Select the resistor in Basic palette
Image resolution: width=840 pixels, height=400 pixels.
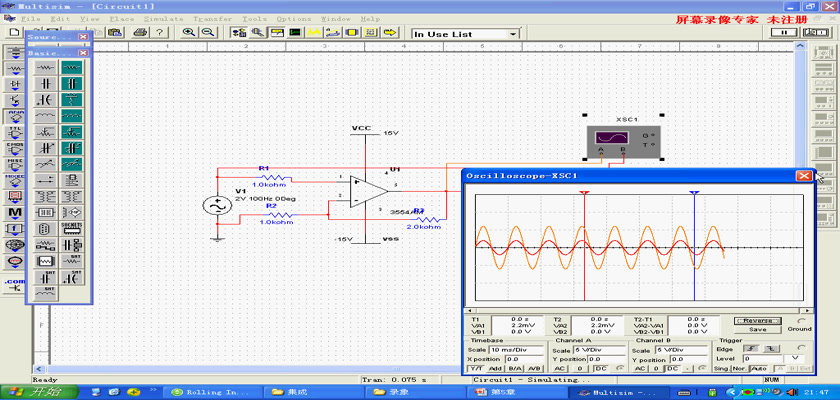click(46, 67)
